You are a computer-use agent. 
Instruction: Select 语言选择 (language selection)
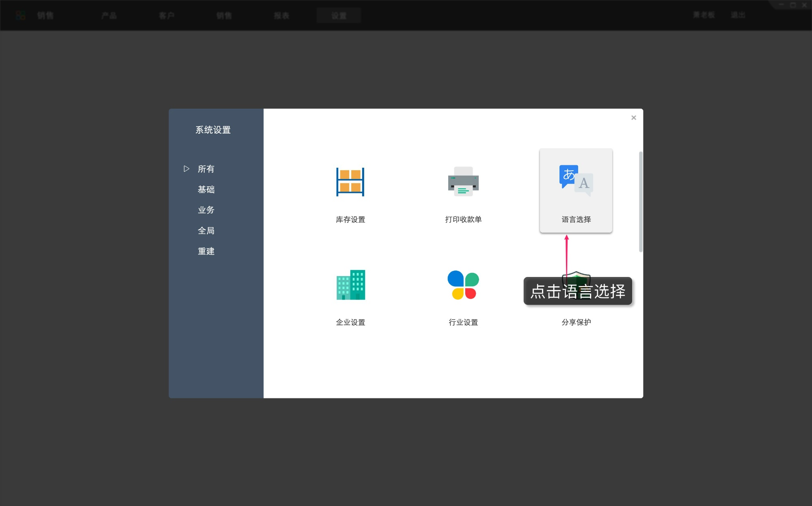[575, 190]
